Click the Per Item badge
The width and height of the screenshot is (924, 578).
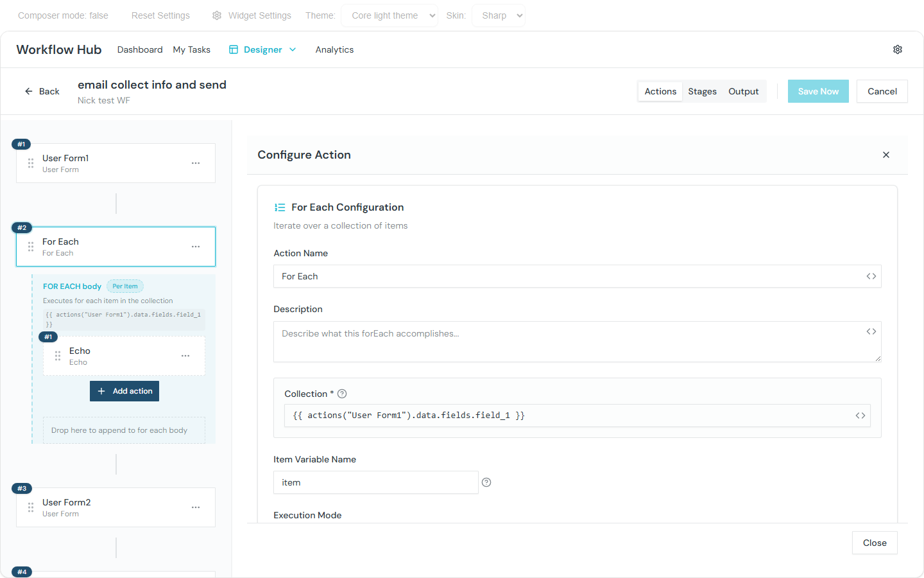[125, 286]
